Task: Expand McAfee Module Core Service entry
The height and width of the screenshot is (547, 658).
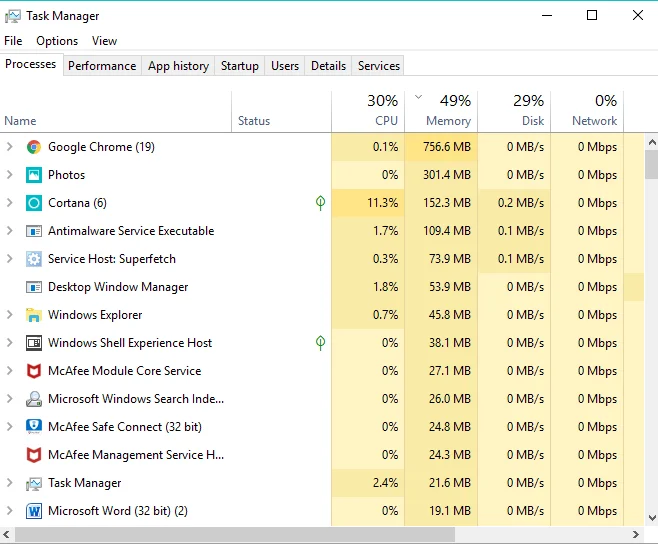Action: point(10,371)
